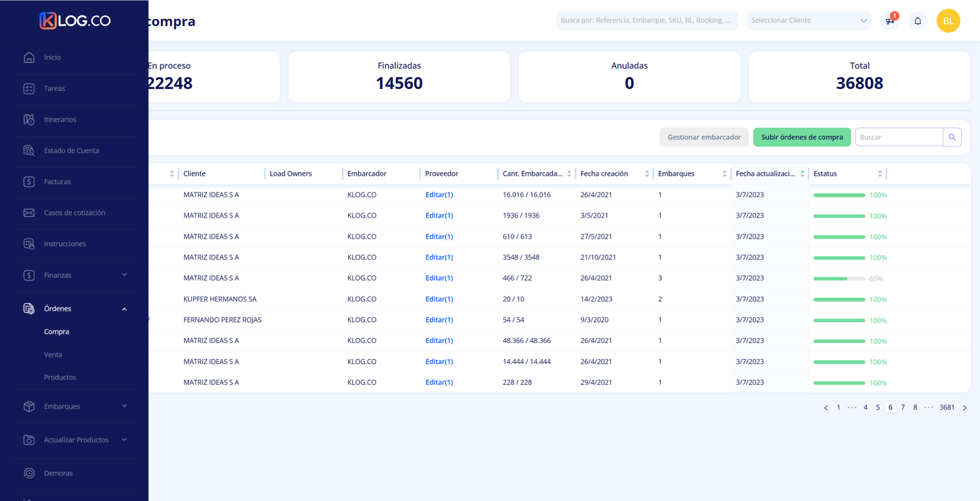Click the Total 36808 summary card
The width and height of the screenshot is (980, 501).
[860, 77]
